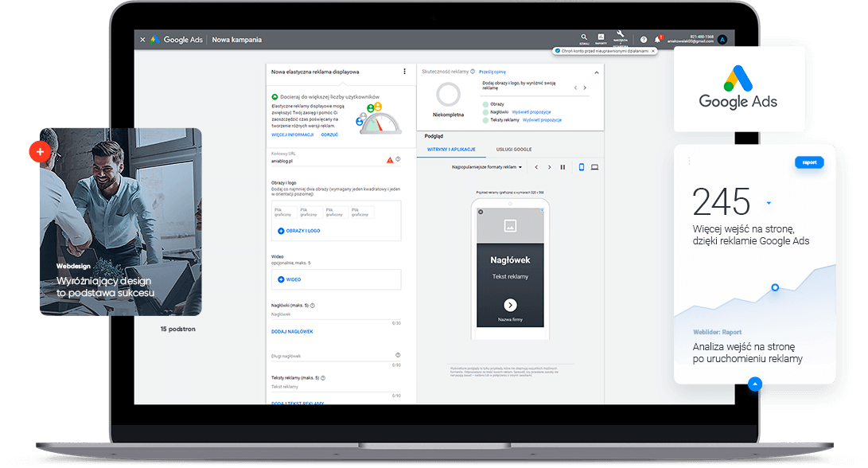Viewport: 868px width, 468px height.
Task: Click the 'Weblider: Raport' label
Action: 717,333
